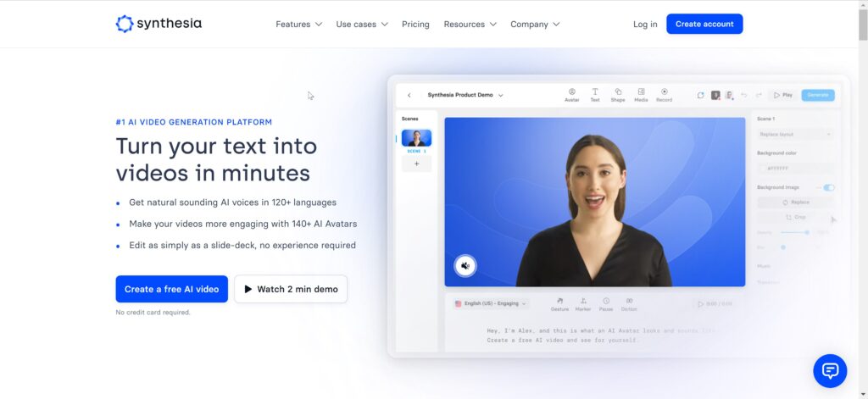Insert a Pause in the script
This screenshot has height=399, width=868.
point(606,304)
